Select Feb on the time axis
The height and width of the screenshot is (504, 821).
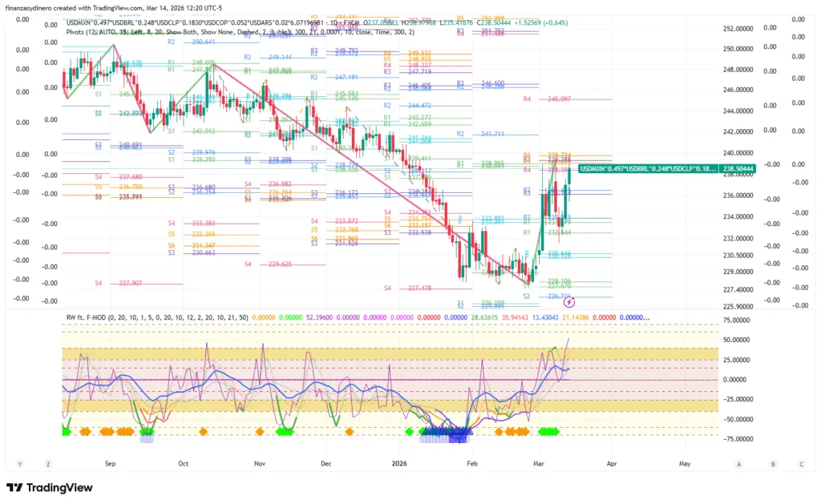point(471,464)
